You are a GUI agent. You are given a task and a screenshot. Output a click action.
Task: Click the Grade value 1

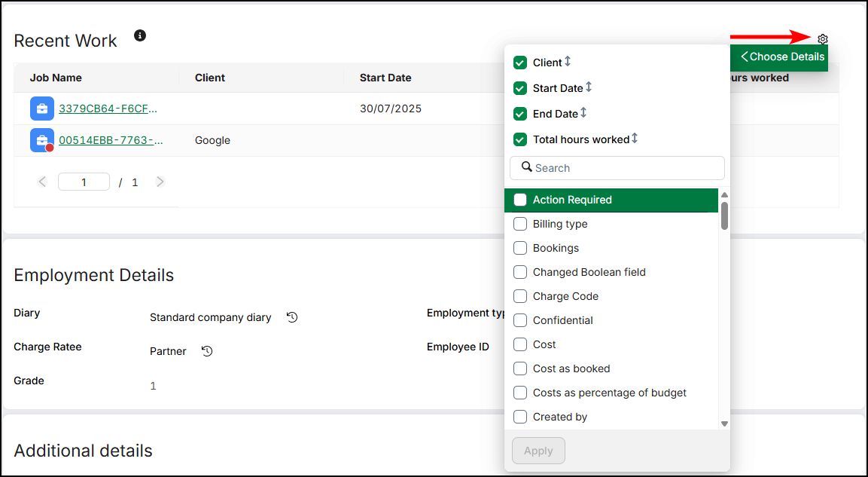[154, 386]
